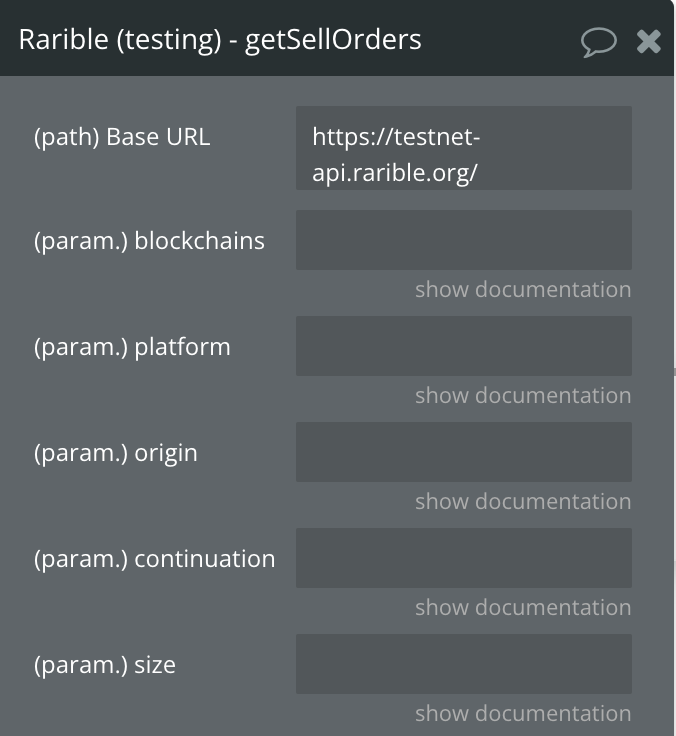This screenshot has width=676, height=736.
Task: Show documentation for the platform parameter
Action: (x=523, y=395)
